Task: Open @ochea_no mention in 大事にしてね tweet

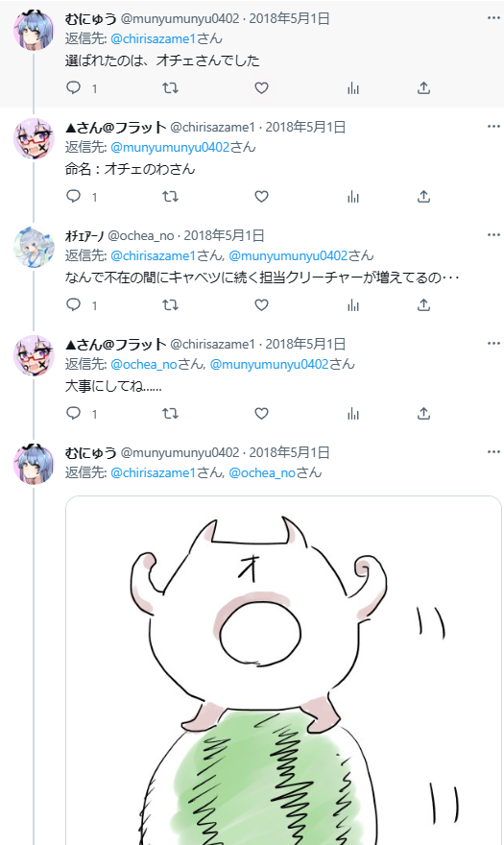Action: pos(144,364)
